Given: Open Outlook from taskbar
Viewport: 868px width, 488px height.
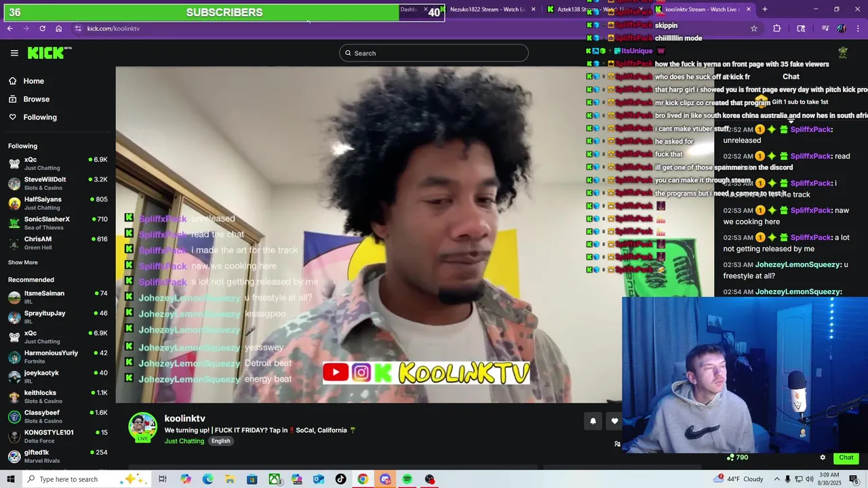Looking at the screenshot, I should [319, 479].
